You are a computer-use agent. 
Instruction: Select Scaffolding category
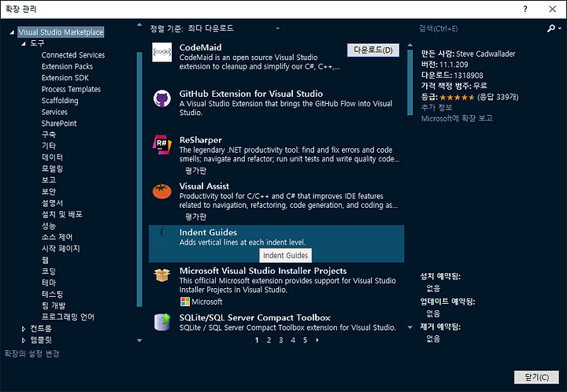click(x=60, y=101)
